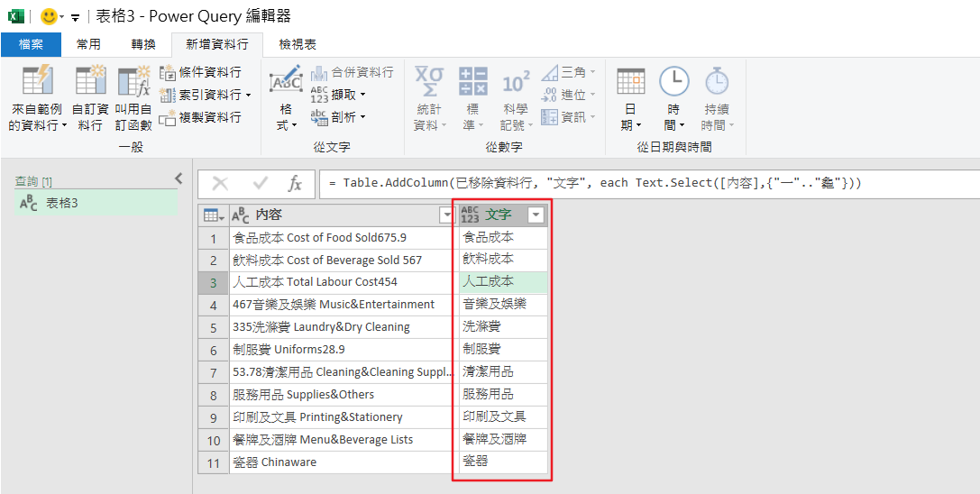The image size is (980, 494).
Task: Click Merge Columns (合併資料行)
Action: [x=352, y=72]
